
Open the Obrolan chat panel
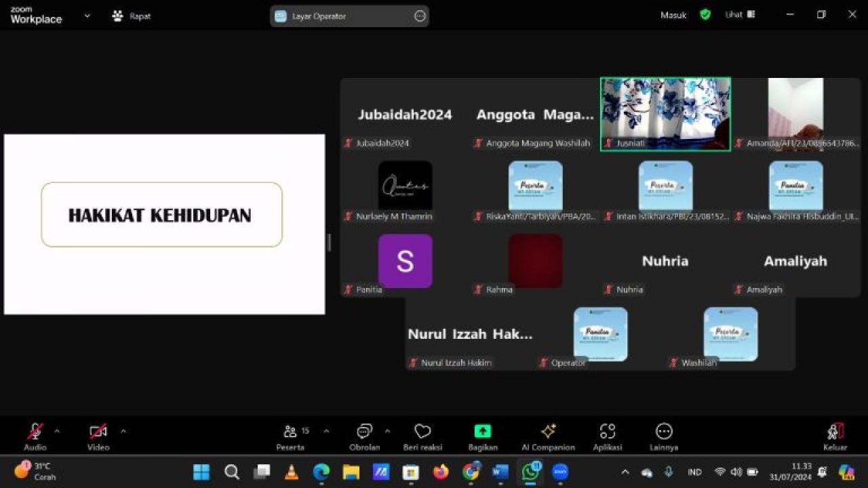365,436
